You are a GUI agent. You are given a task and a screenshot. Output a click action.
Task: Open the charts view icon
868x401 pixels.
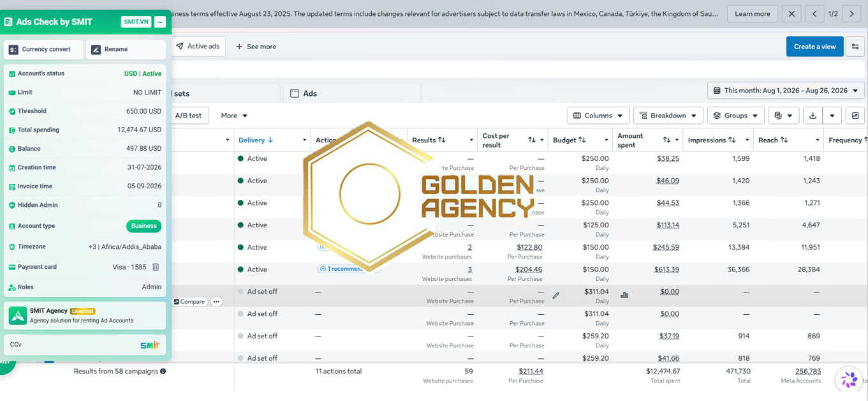(855, 116)
